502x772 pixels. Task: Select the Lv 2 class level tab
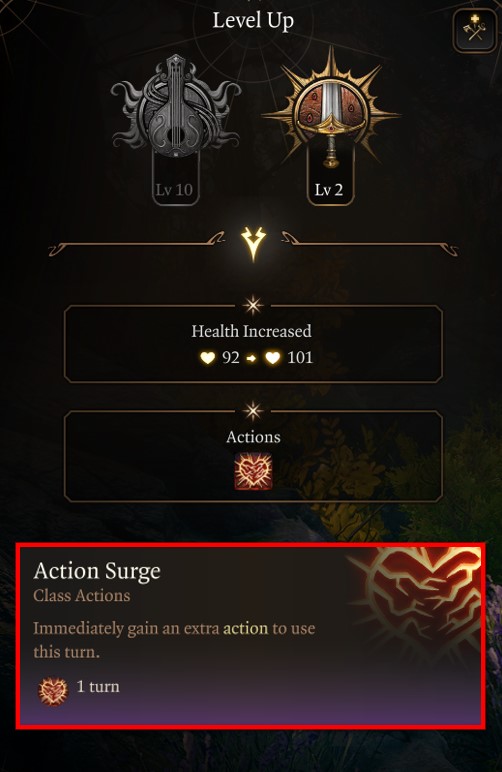[329, 190]
